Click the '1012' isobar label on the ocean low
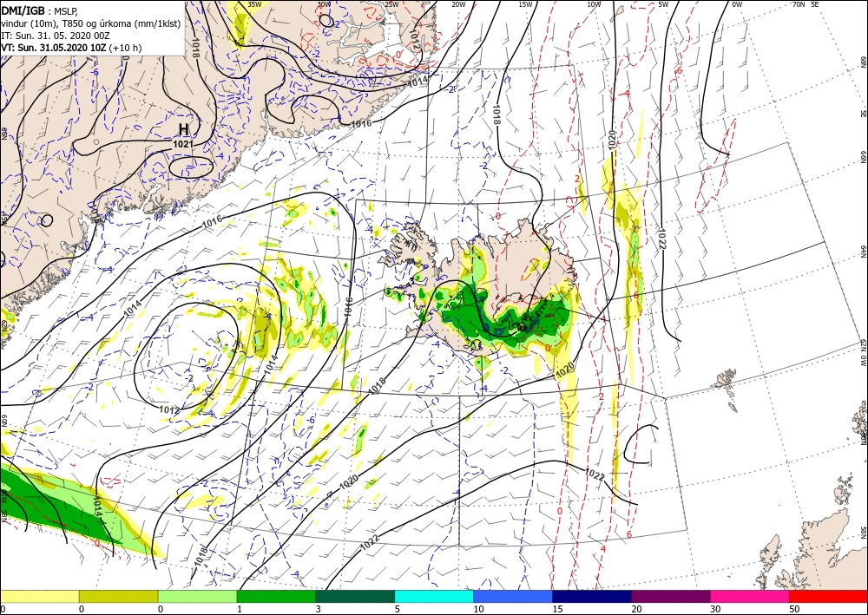 click(169, 409)
